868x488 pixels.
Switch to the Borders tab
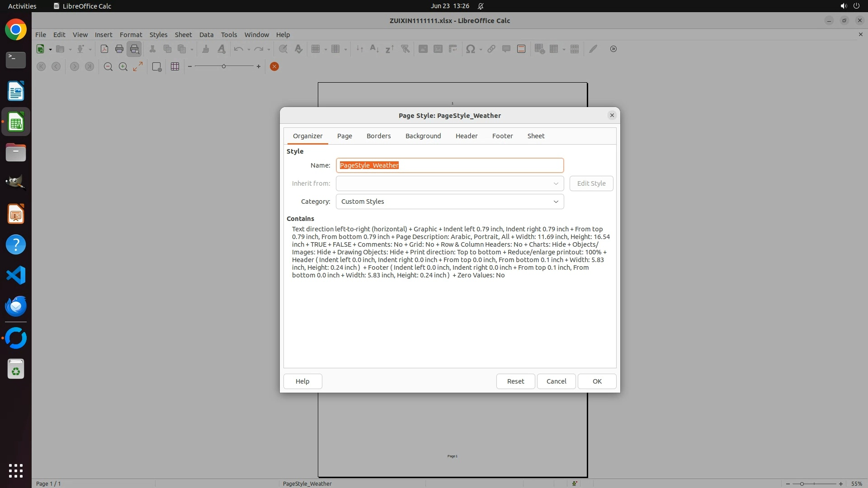click(378, 136)
